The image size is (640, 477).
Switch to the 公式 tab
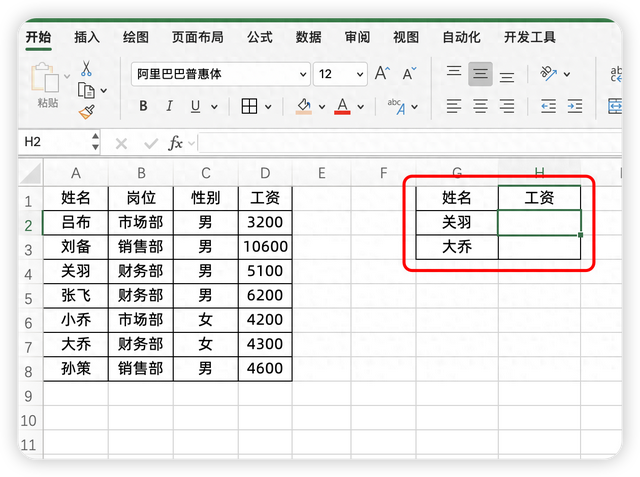click(260, 37)
